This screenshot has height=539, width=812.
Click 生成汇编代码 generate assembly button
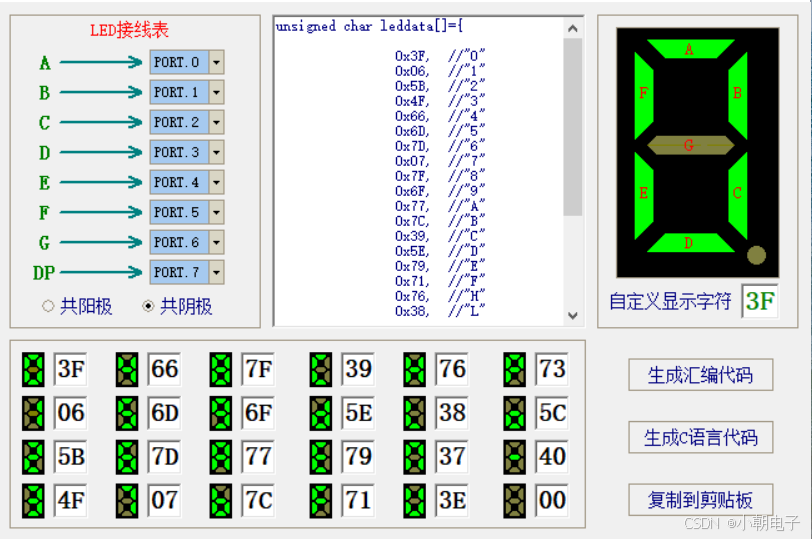pos(701,375)
